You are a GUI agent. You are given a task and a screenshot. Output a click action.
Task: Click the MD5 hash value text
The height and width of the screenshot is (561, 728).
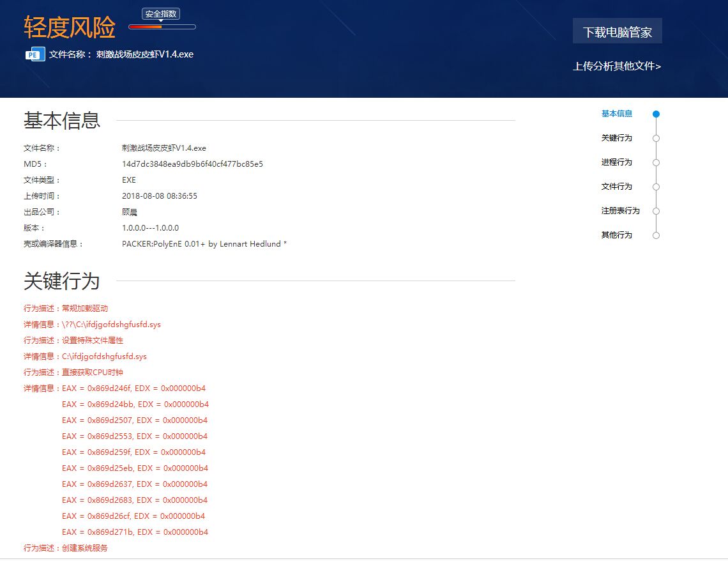tap(192, 164)
